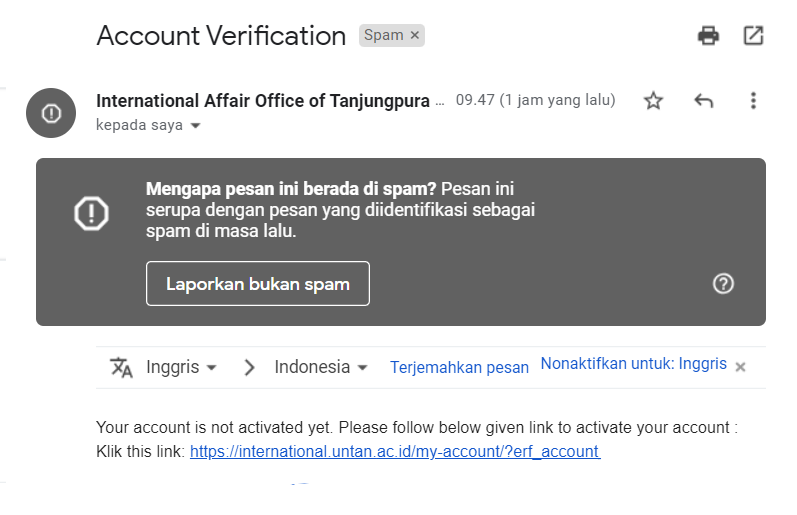Image resolution: width=797 pixels, height=515 pixels.
Task: Print this email with the printer icon
Action: 708,36
